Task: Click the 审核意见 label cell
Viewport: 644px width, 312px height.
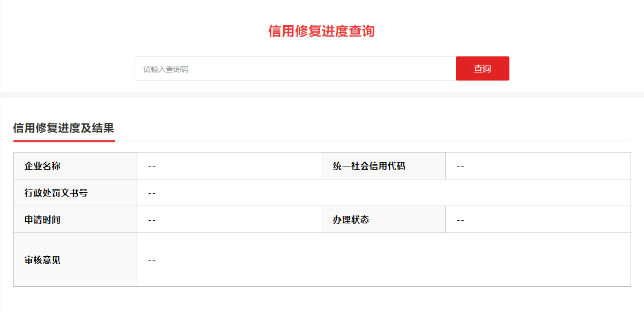Action: tap(75, 260)
